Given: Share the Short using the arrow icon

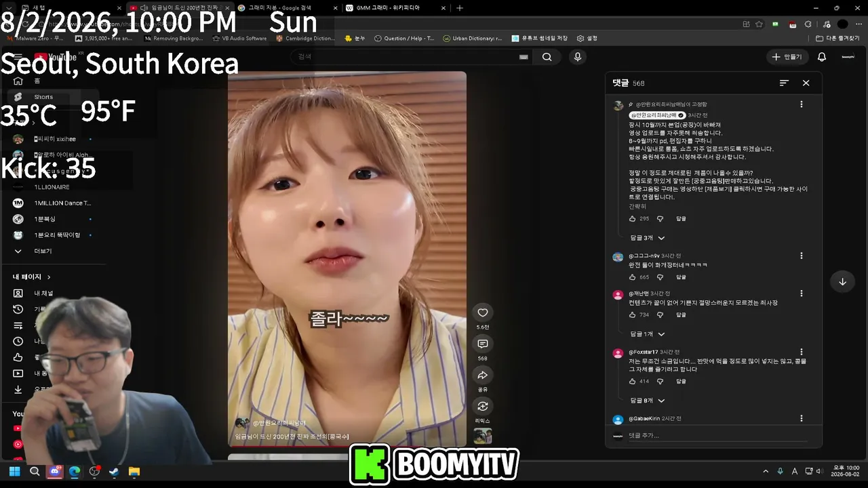Looking at the screenshot, I should 483,375.
